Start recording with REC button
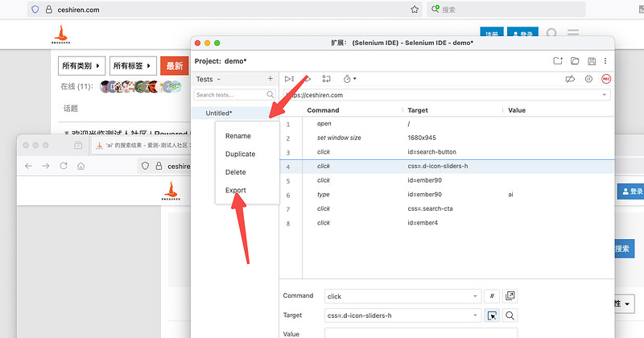644x338 pixels. click(x=606, y=79)
